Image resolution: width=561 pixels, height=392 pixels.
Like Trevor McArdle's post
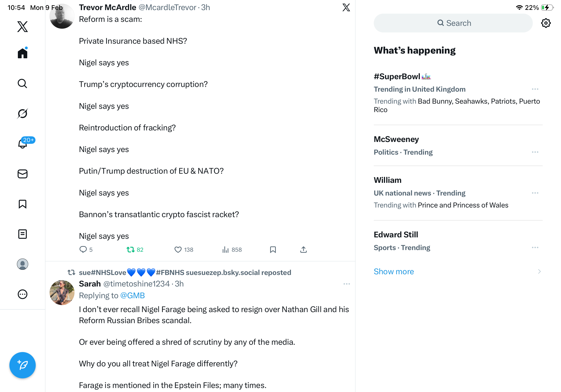(178, 250)
